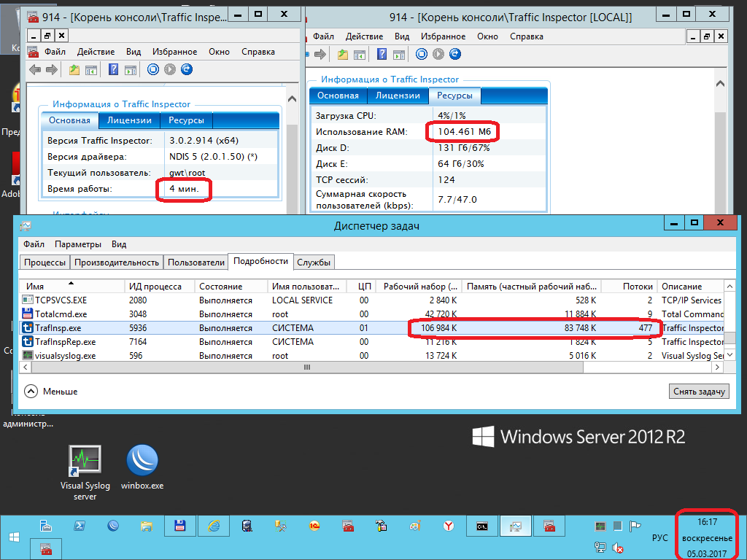Toggle action pane icon in the Ресурсы console window

[399, 54]
